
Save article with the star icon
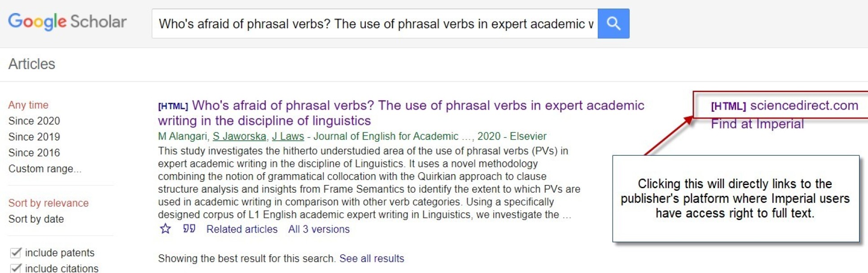(x=166, y=229)
